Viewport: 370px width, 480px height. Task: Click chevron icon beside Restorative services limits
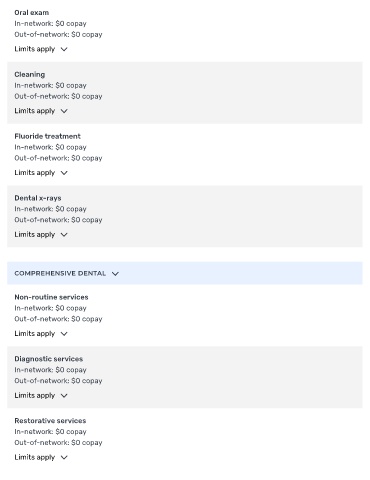(64, 457)
